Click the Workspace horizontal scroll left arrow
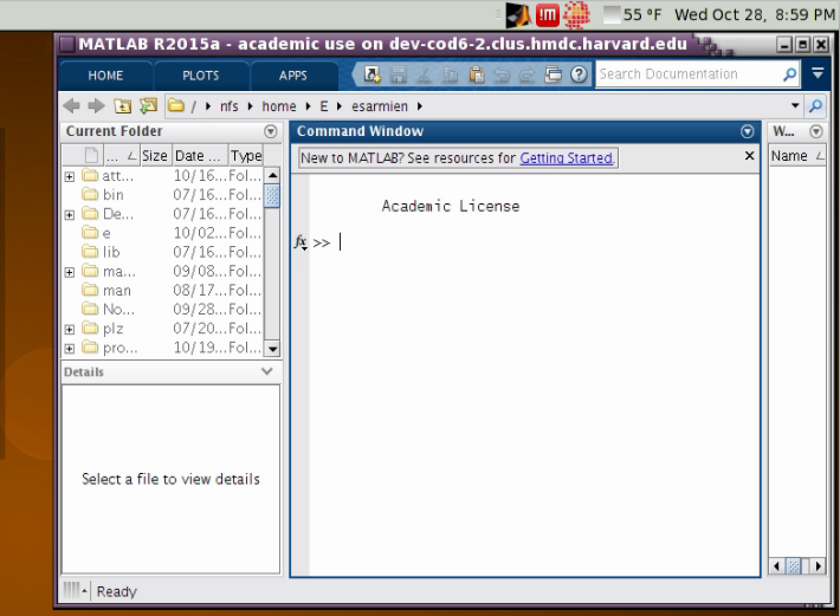The height and width of the screenshot is (616, 840). 777,566
